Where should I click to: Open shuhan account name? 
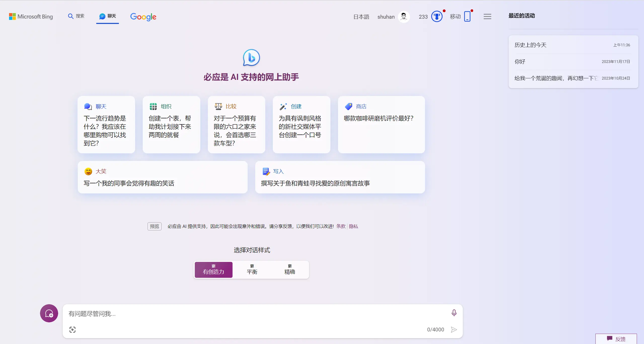click(386, 17)
